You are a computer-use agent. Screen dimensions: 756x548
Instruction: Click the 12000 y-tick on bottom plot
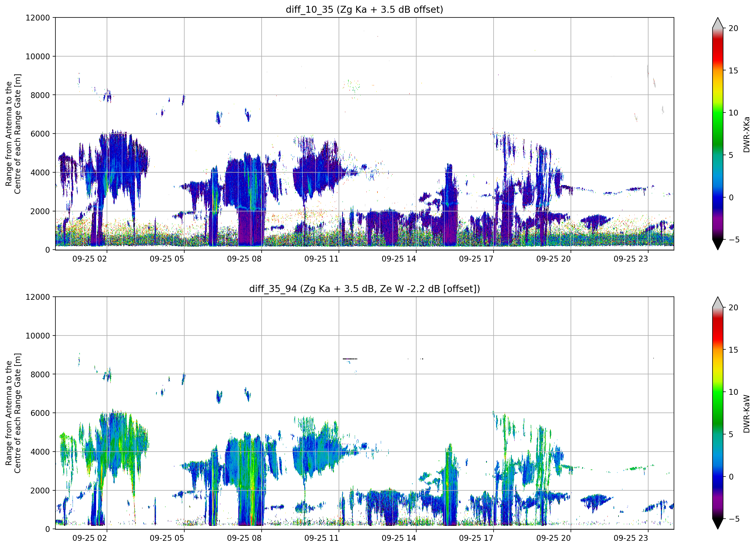pyautogui.click(x=38, y=297)
